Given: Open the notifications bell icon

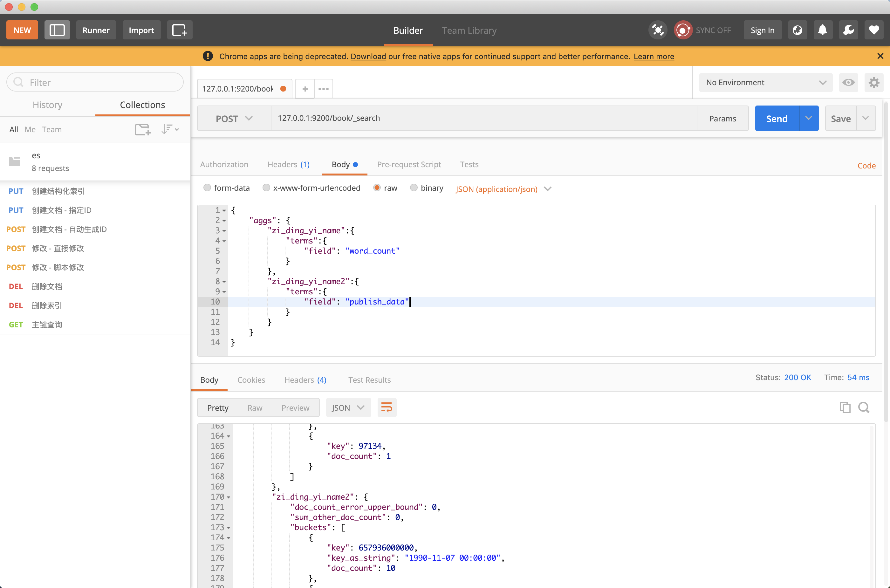Looking at the screenshot, I should (x=823, y=30).
